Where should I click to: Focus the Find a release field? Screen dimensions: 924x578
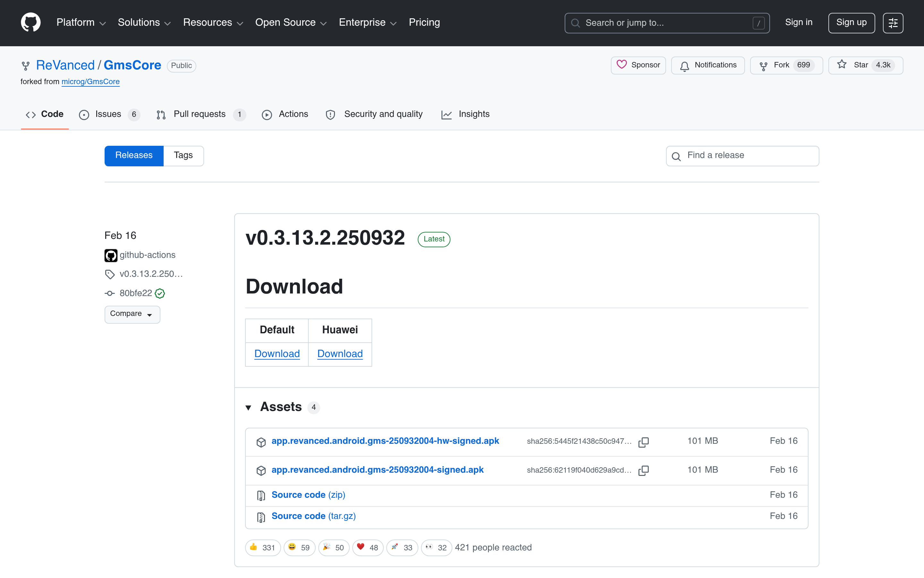point(742,156)
